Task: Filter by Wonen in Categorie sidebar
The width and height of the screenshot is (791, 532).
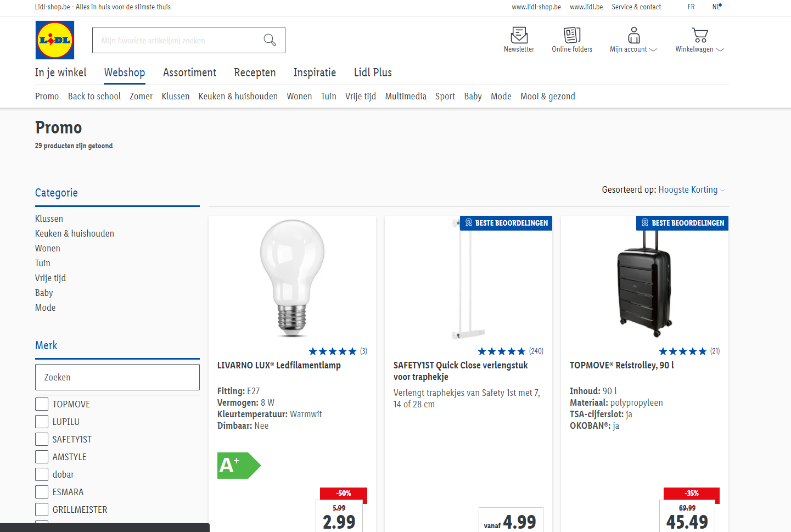Action: [48, 248]
